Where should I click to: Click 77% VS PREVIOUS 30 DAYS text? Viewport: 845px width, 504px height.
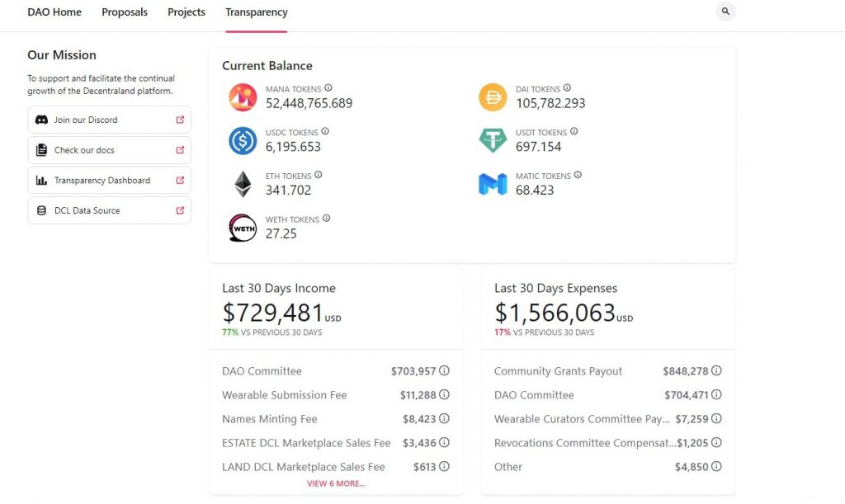click(x=272, y=332)
